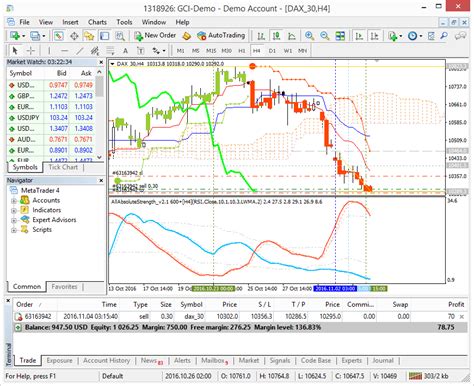This screenshot has width=474, height=386.
Task: Open the Templates toolbar icon
Action: tap(431, 36)
